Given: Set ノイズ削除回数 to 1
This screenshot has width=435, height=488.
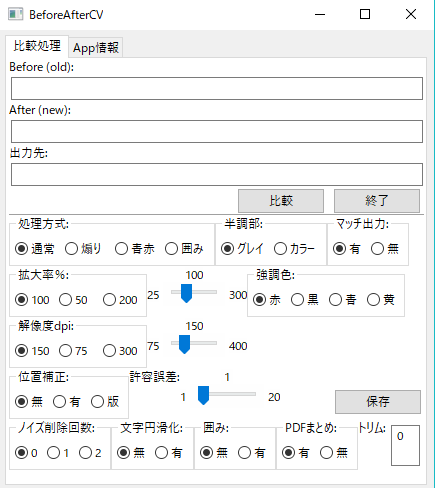Looking at the screenshot, I should 58,453.
